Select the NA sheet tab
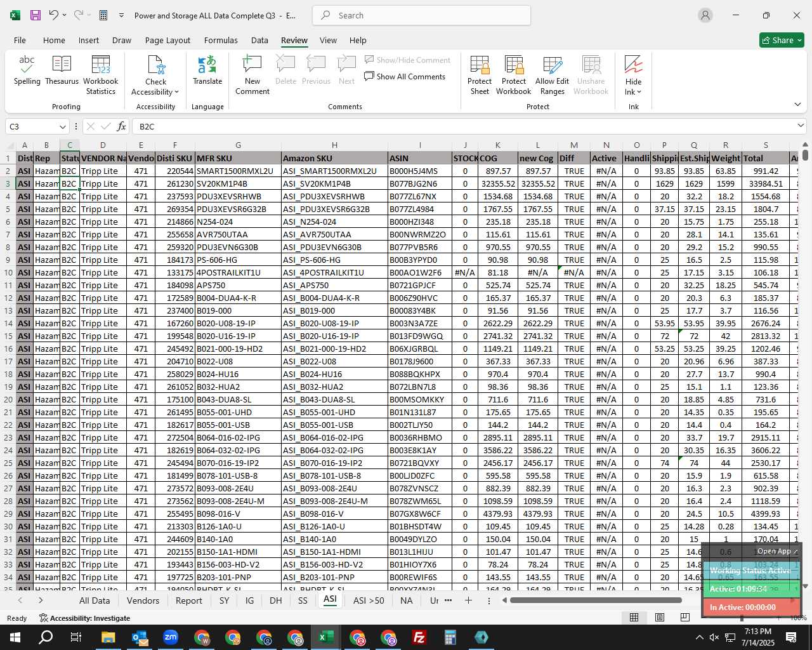 coord(407,600)
